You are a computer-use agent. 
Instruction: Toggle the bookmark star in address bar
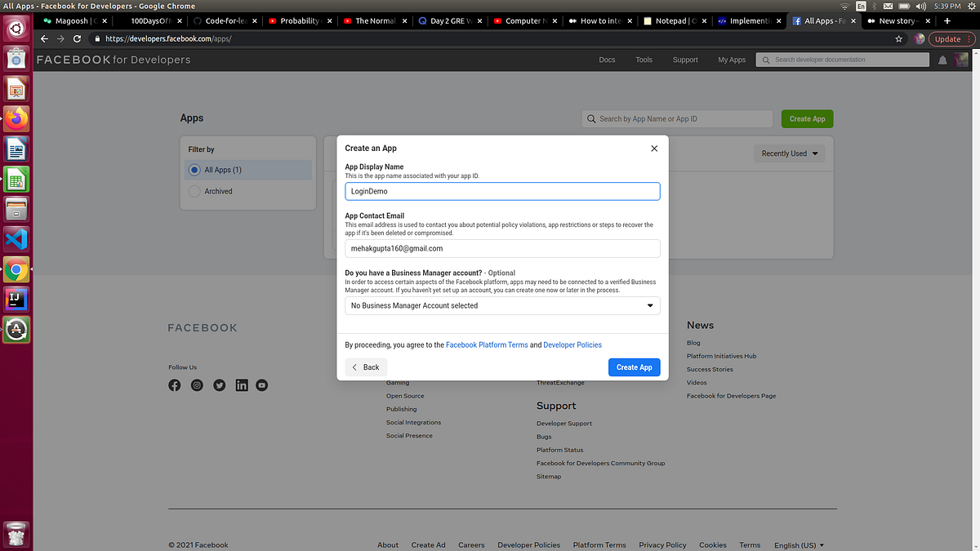pos(898,38)
